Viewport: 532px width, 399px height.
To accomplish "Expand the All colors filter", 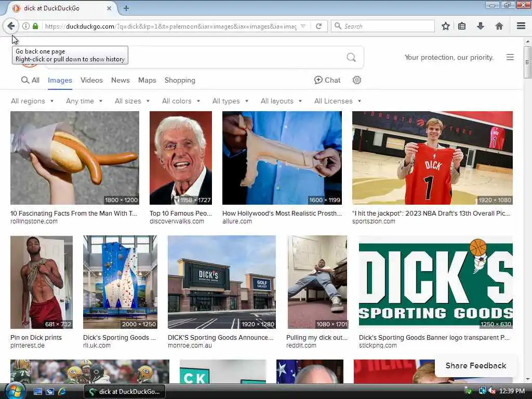I will (181, 101).
